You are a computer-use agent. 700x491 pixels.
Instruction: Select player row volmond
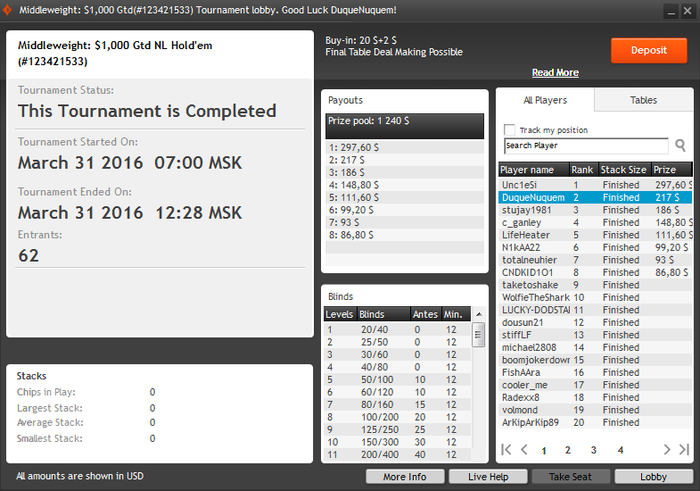point(595,410)
